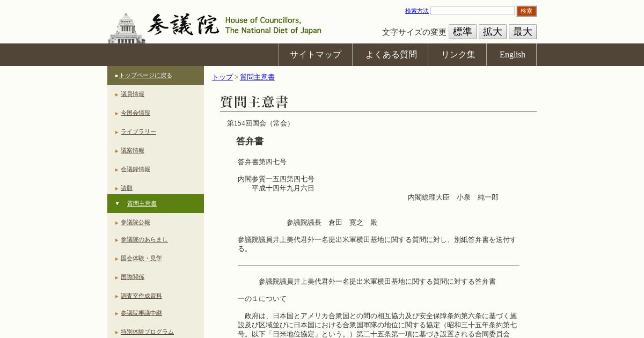Image resolution: width=644 pixels, height=338 pixels.
Task: Open 議員情報 in the sidebar
Action: point(133,94)
